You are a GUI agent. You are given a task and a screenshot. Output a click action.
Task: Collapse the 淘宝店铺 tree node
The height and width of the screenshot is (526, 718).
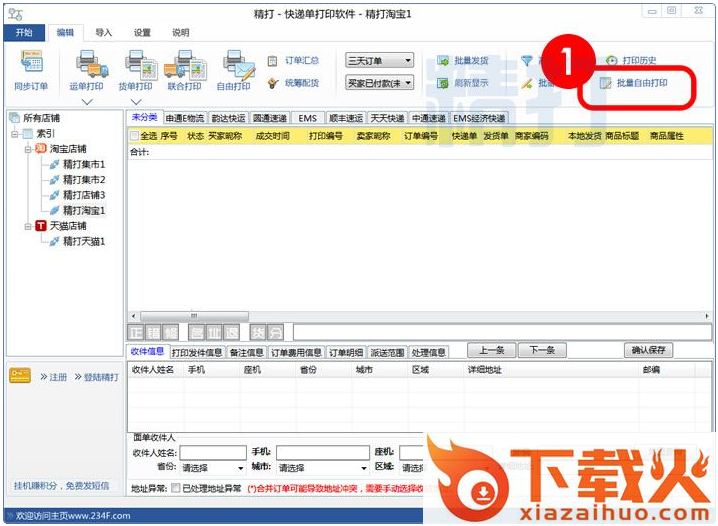pyautogui.click(x=28, y=149)
